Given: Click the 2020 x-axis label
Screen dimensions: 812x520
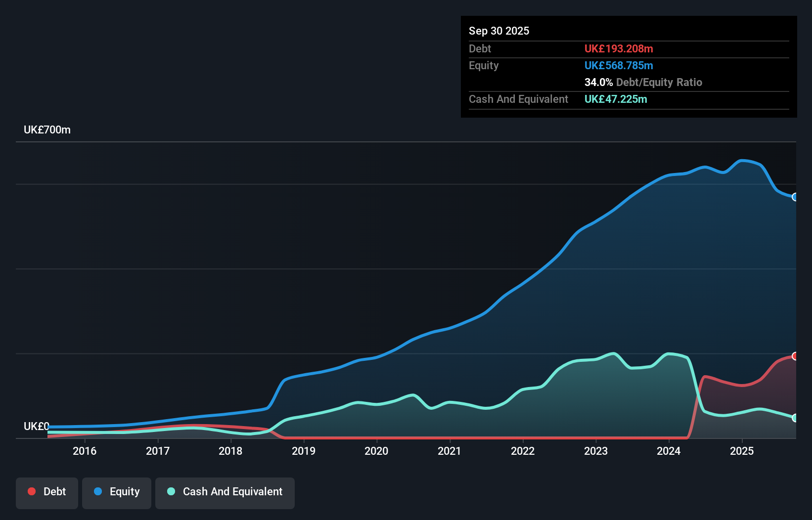Looking at the screenshot, I should (x=376, y=451).
